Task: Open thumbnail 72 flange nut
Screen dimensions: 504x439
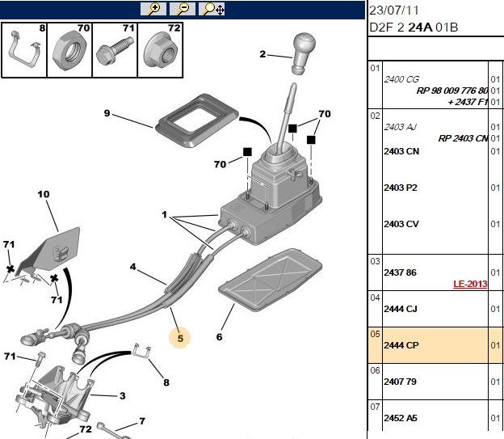Action: click(x=161, y=50)
